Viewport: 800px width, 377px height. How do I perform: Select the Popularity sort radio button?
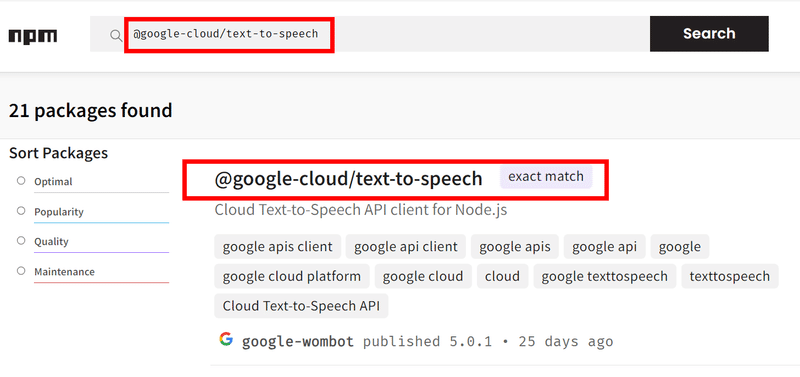(21, 211)
